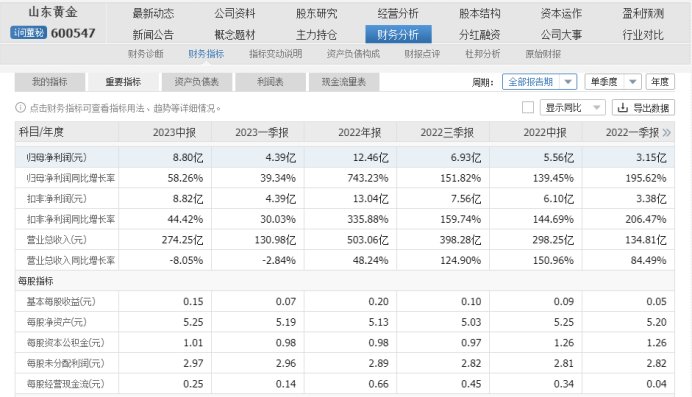Click the -8.05% revenue growth cell
The width and height of the screenshot is (692, 397).
(x=186, y=260)
